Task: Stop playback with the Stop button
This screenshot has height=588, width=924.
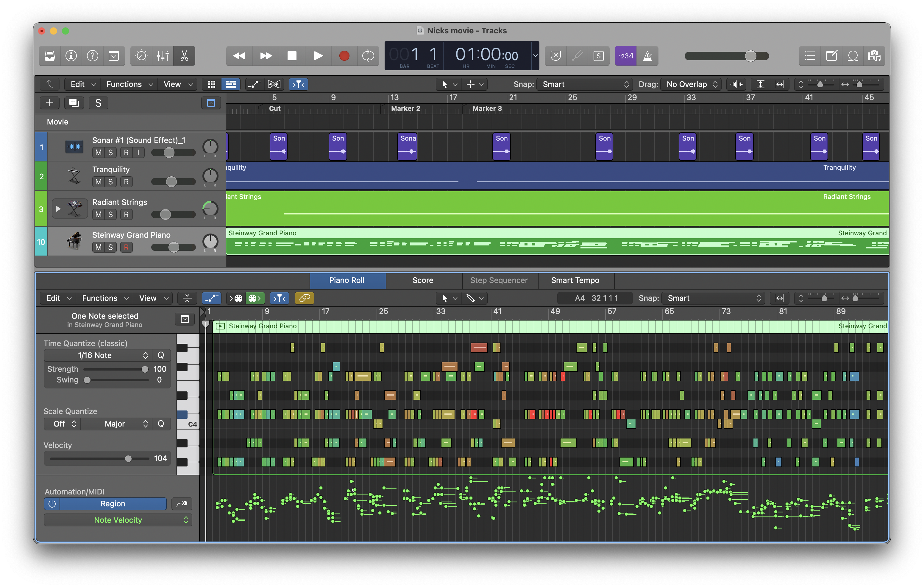Action: 292,56
